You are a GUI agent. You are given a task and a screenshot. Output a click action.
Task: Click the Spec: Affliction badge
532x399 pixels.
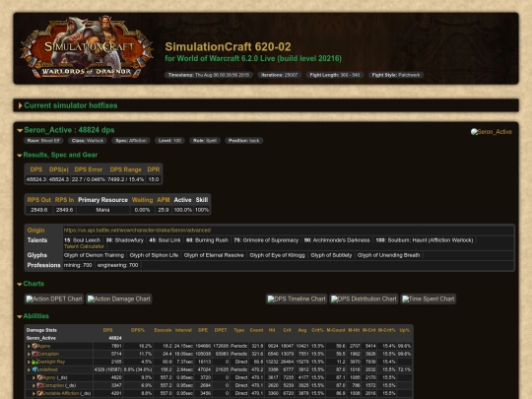(131, 141)
